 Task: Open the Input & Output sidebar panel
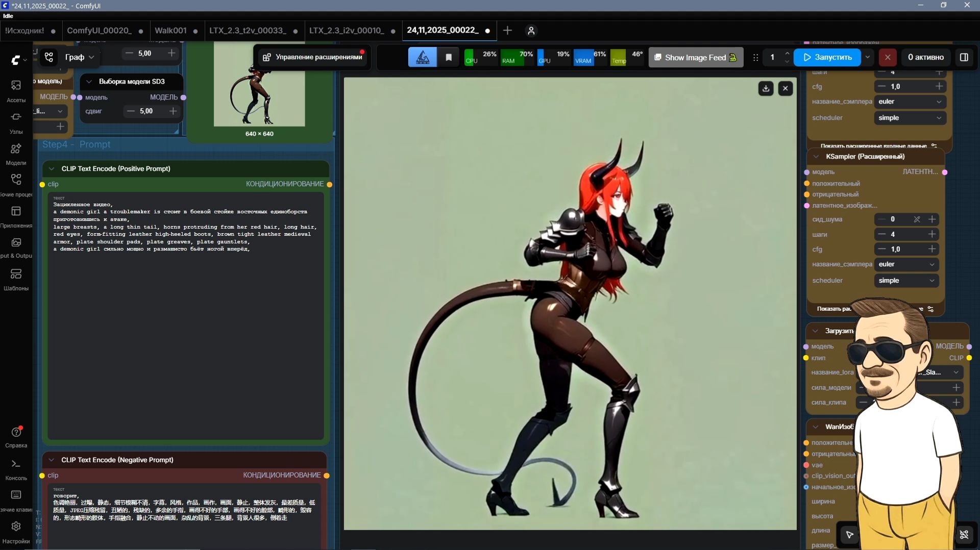(x=16, y=247)
